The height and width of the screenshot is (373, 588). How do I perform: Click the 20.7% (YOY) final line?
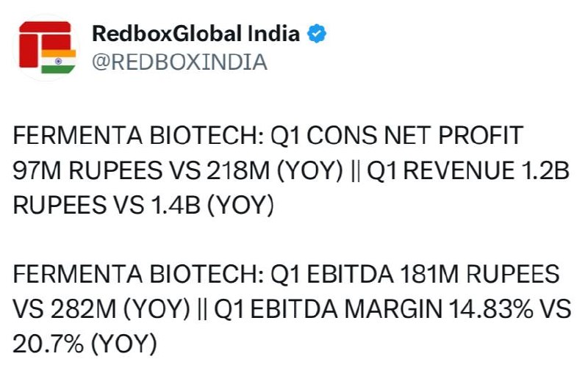85,344
